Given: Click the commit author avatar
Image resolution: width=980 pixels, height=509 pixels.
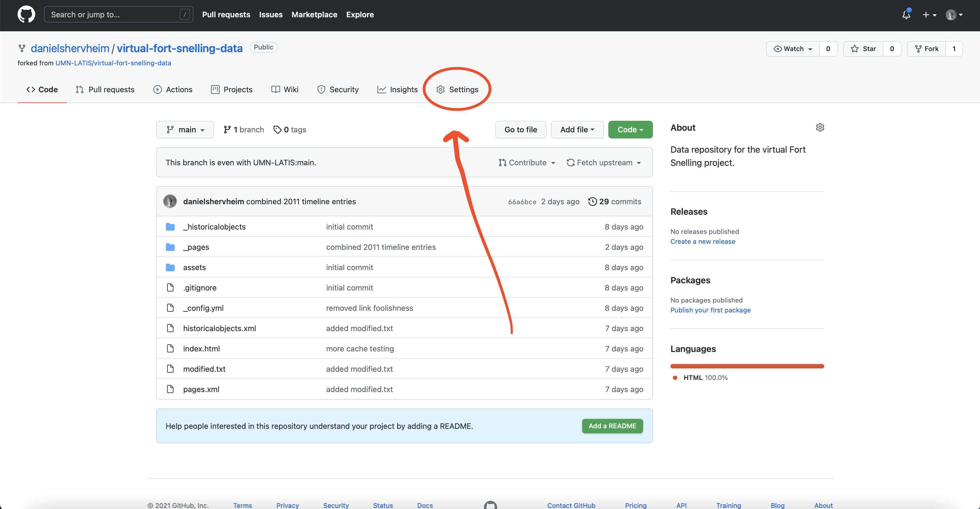Looking at the screenshot, I should coord(170,201).
